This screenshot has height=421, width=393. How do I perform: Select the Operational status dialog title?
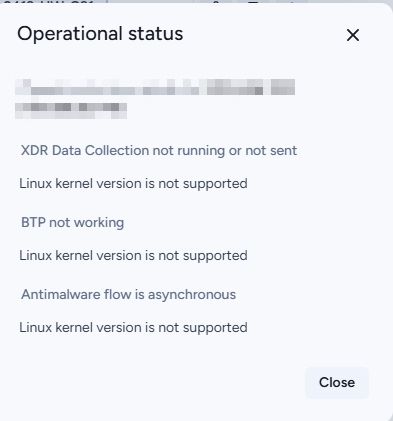(100, 34)
